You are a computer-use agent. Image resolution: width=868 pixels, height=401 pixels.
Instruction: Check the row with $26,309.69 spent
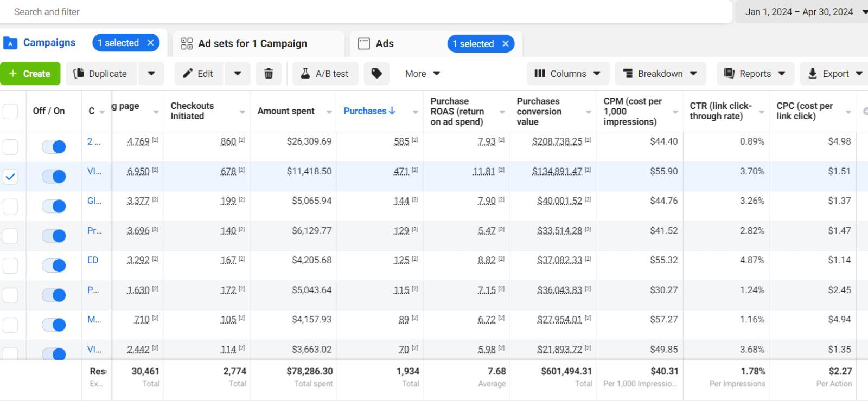[10, 147]
